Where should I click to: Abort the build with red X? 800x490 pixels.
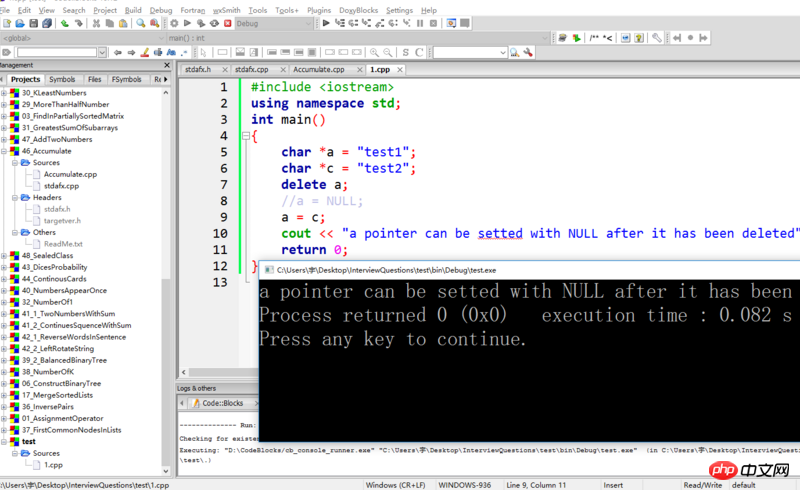228,23
